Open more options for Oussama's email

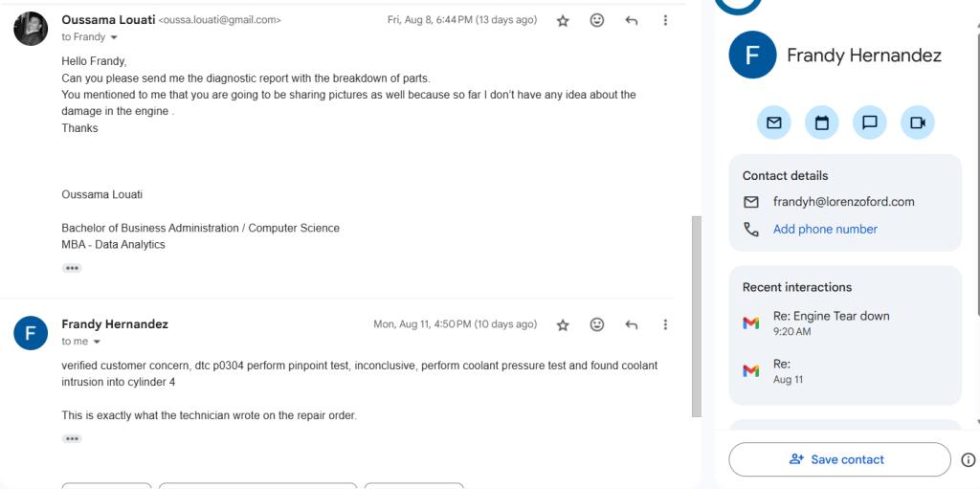(665, 21)
